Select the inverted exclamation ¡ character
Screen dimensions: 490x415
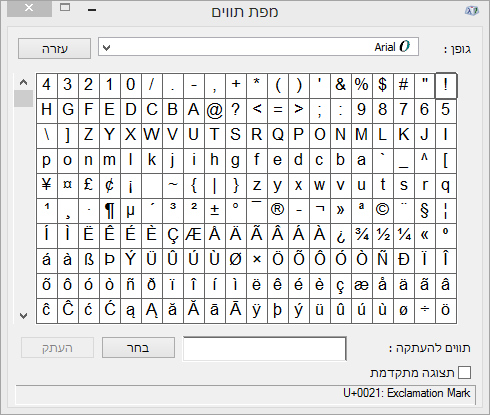[x=131, y=186]
